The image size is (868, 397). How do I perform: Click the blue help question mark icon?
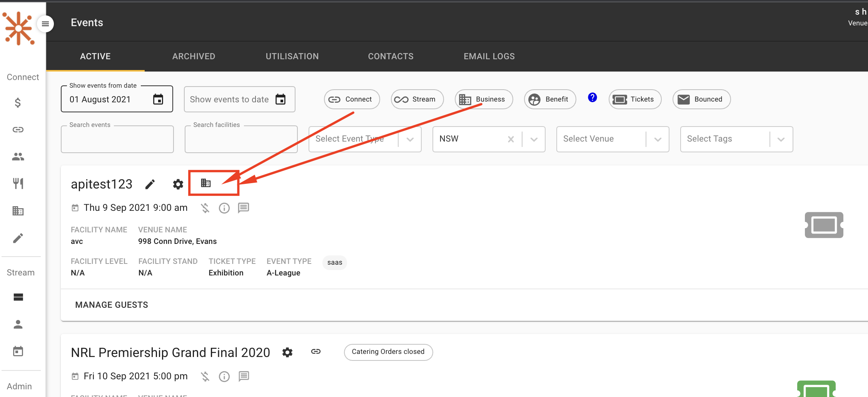[593, 98]
